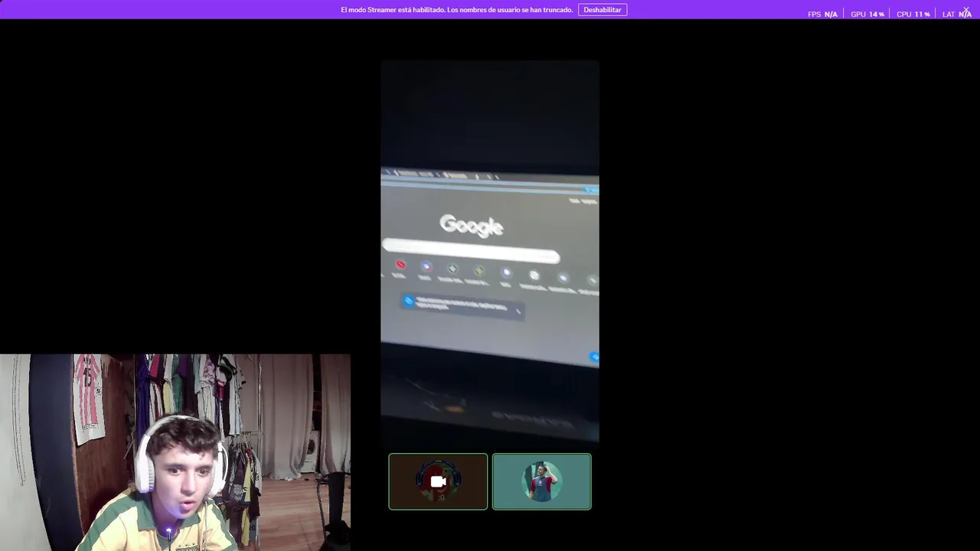
Task: Click the white camera icon on left tile
Action: click(x=438, y=481)
